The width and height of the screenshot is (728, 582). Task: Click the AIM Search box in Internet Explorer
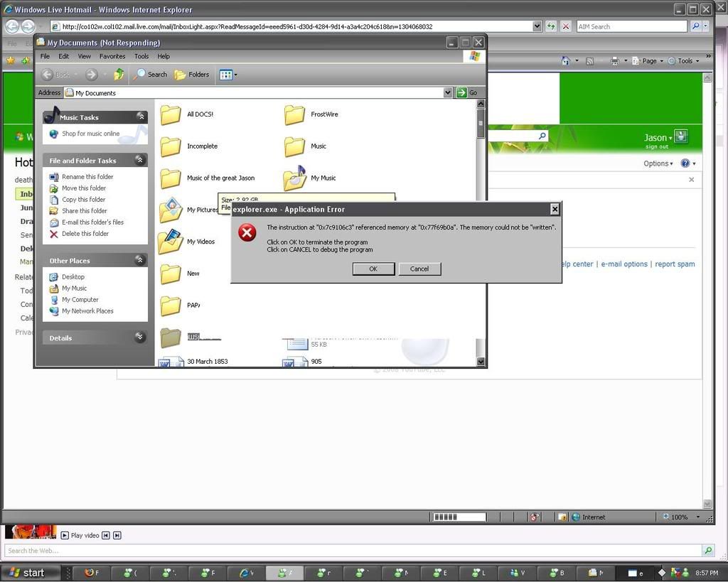click(631, 26)
